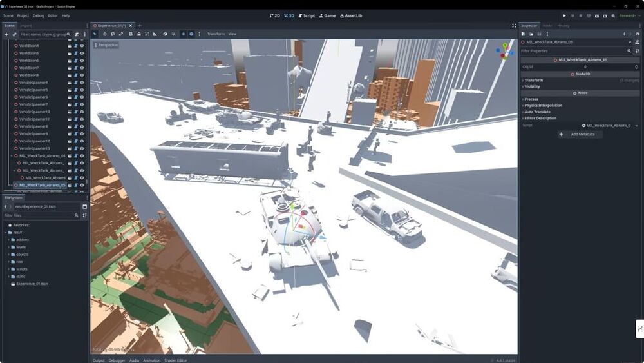The height and width of the screenshot is (363, 644).
Task: Toggle sun preview in viewport toolbar
Action: (x=183, y=34)
